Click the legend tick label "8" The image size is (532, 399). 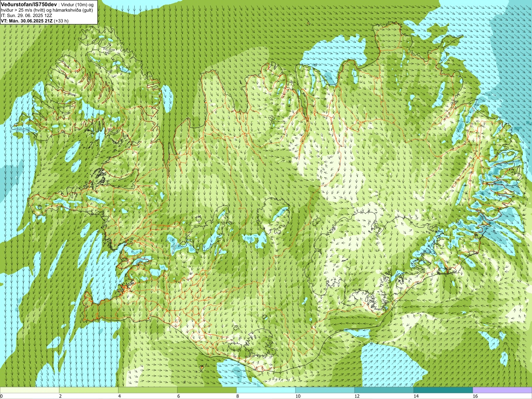[x=238, y=396]
